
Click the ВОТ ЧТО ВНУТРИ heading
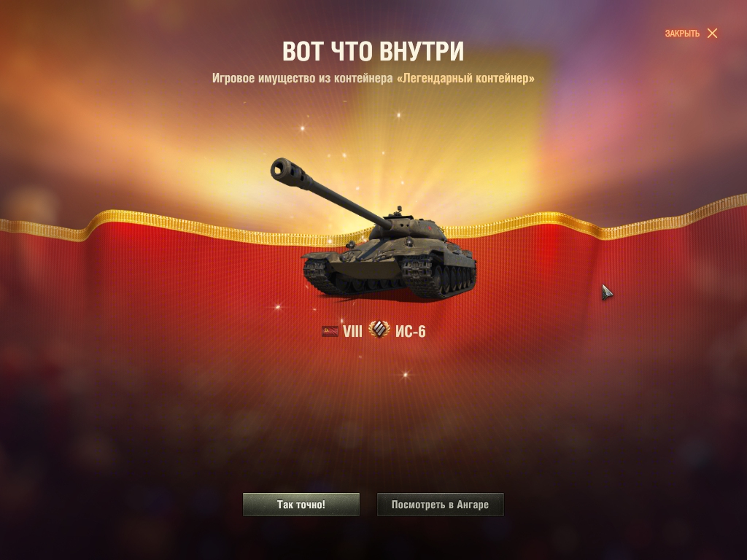pyautogui.click(x=373, y=52)
